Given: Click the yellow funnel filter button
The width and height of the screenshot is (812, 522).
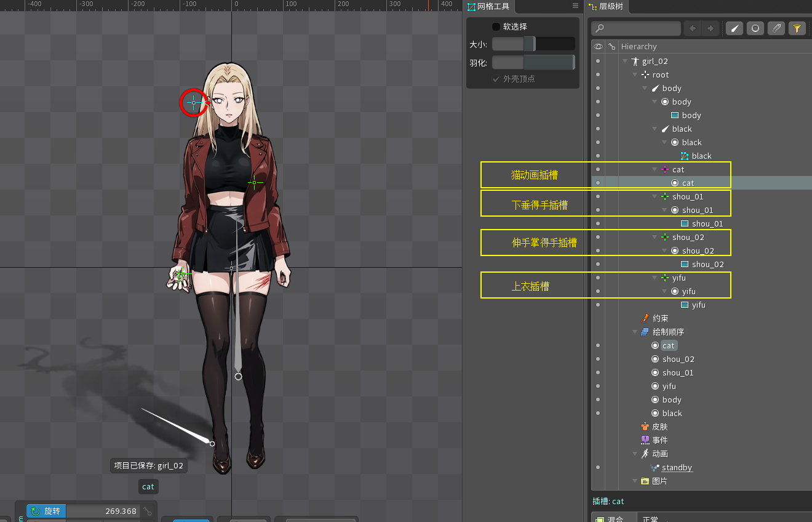Looking at the screenshot, I should [x=797, y=28].
